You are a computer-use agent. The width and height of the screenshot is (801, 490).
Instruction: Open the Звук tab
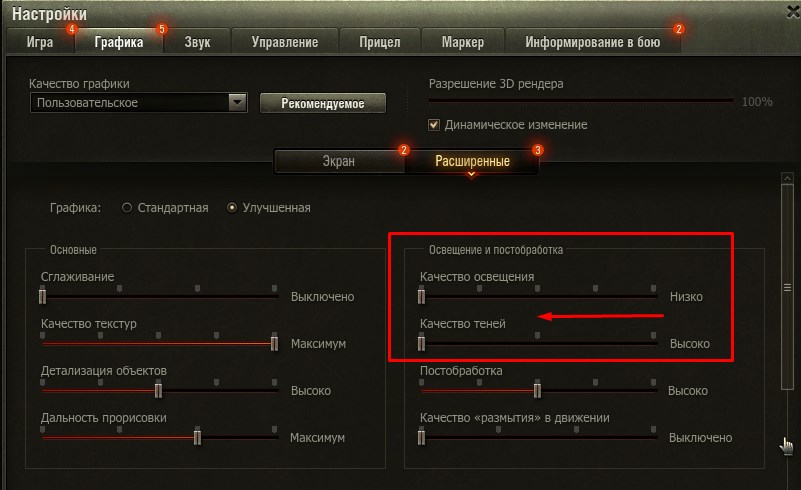point(197,42)
